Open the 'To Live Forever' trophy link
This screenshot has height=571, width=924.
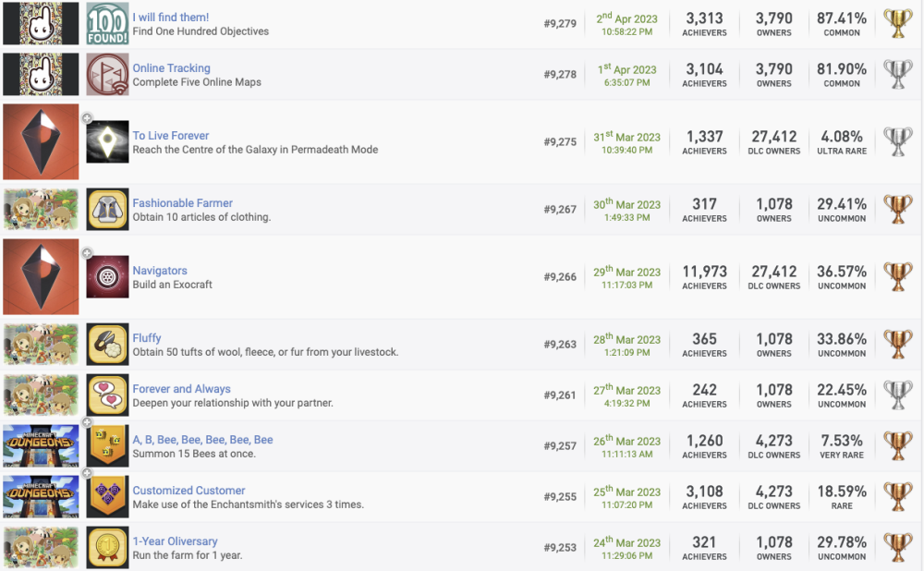pyautogui.click(x=171, y=136)
